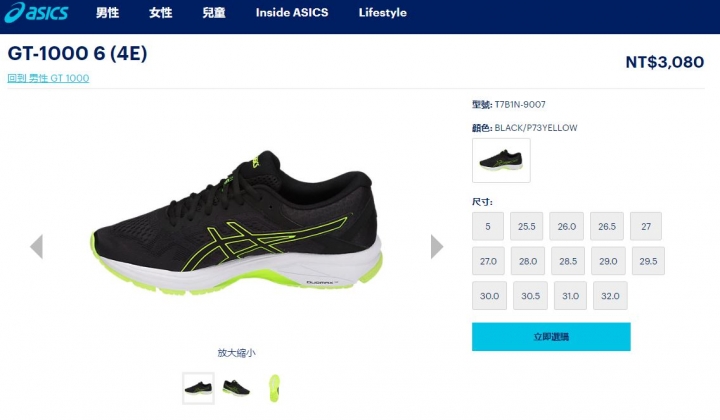
Task: Select size 32.0
Action: (610, 296)
